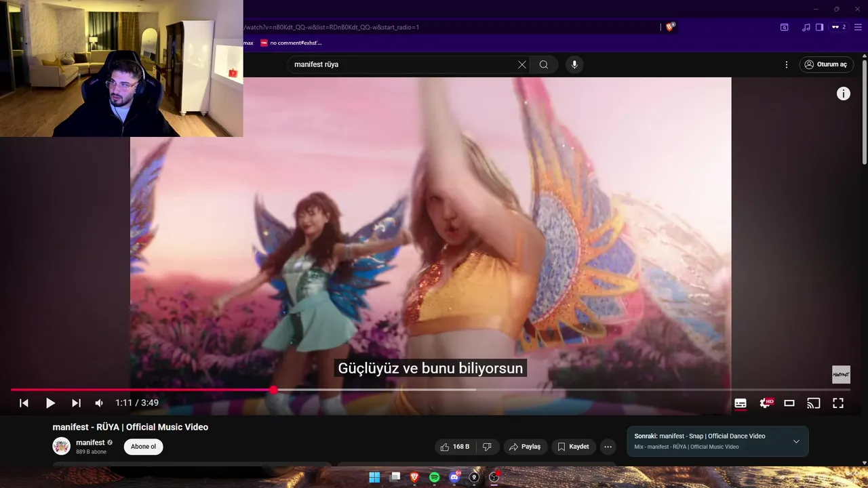
Task: Toggle subtitles with the captions button
Action: pyautogui.click(x=741, y=403)
